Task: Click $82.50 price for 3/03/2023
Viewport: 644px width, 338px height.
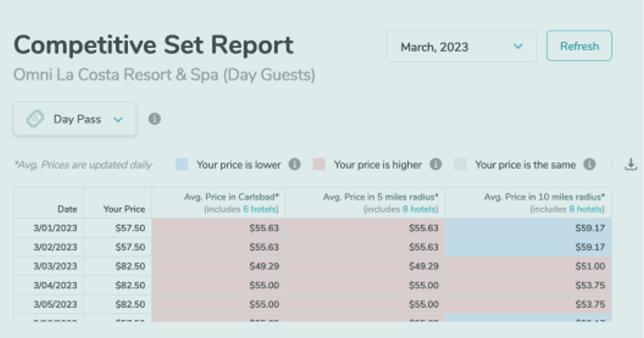Action: pyautogui.click(x=130, y=266)
